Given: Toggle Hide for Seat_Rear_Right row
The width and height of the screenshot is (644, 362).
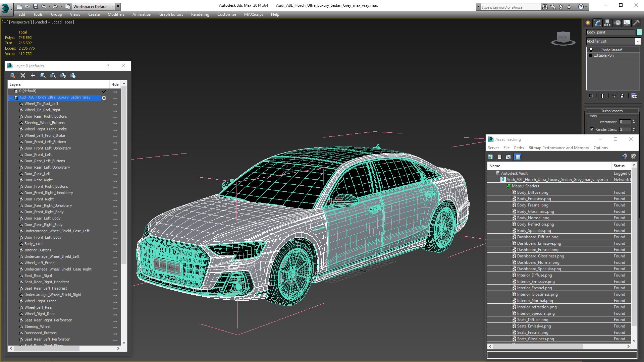Looking at the screenshot, I should point(115,276).
